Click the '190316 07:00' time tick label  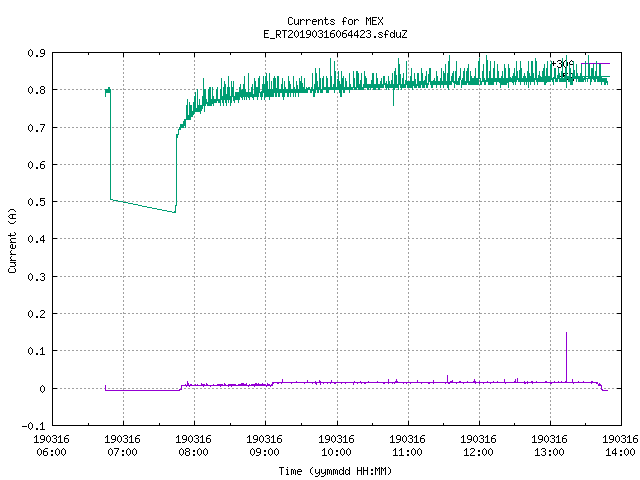(122, 446)
